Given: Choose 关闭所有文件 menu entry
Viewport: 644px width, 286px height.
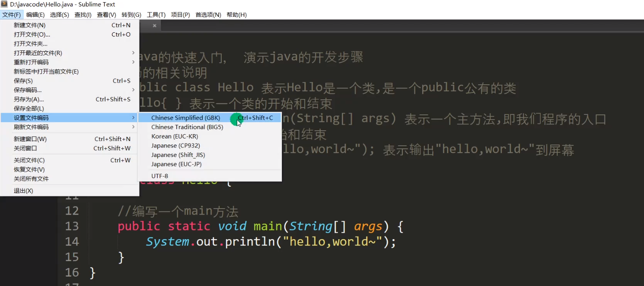Looking at the screenshot, I should (x=70, y=179).
